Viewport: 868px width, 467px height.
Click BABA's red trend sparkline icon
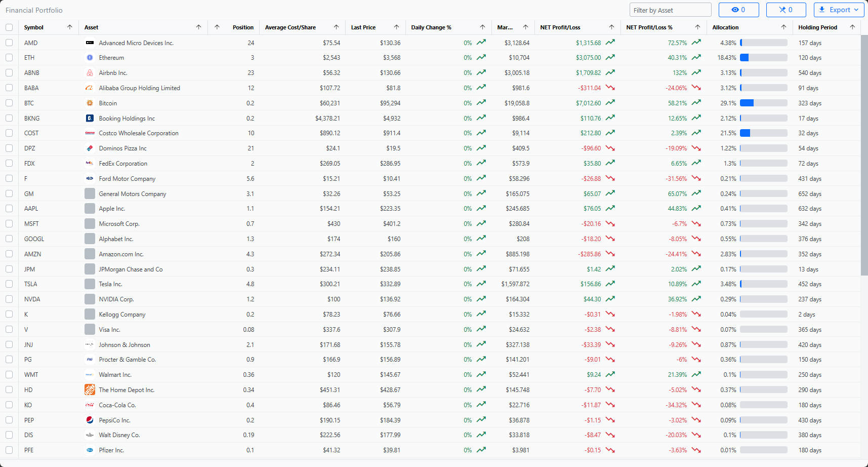pos(611,88)
